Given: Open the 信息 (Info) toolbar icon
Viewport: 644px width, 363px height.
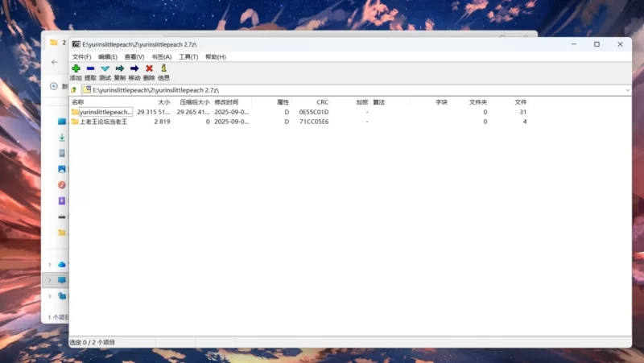Looking at the screenshot, I should point(163,69).
